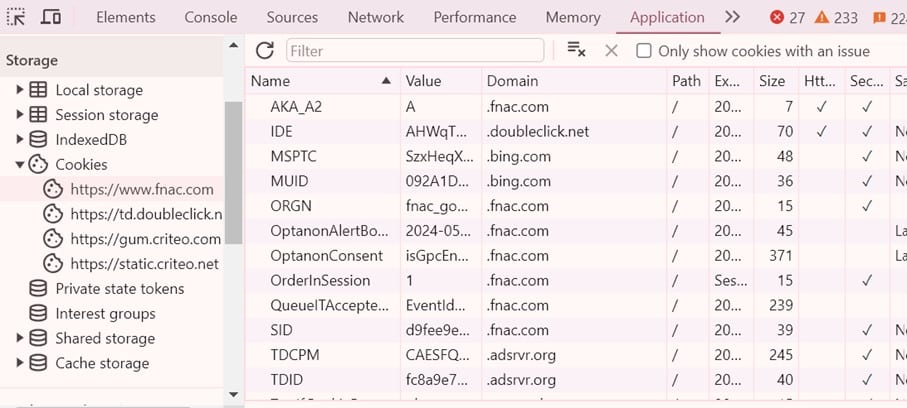This screenshot has width=907, height=408.
Task: Click the Storage section heading
Action: 31,60
